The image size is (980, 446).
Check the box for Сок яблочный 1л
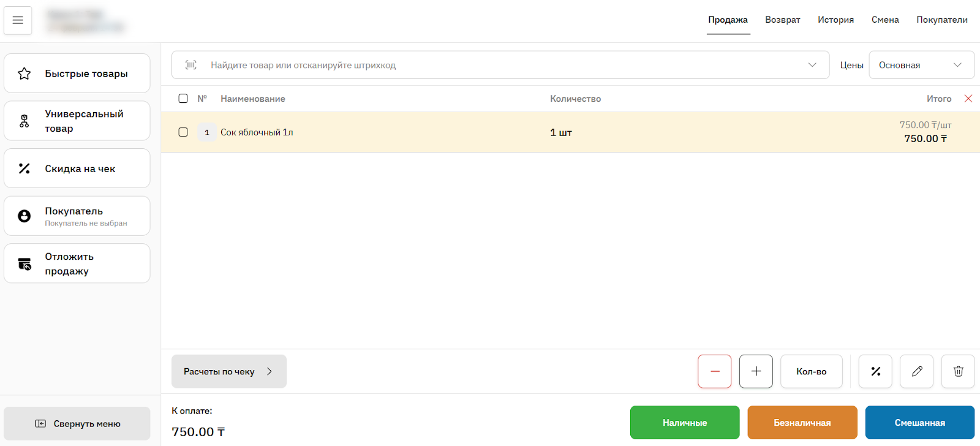(x=183, y=132)
